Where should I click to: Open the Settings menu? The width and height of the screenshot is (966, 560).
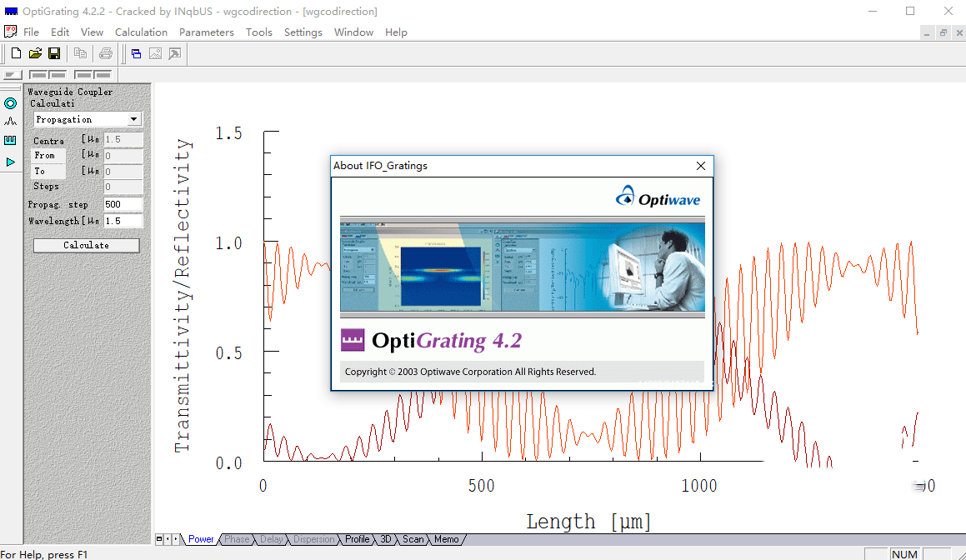point(303,32)
